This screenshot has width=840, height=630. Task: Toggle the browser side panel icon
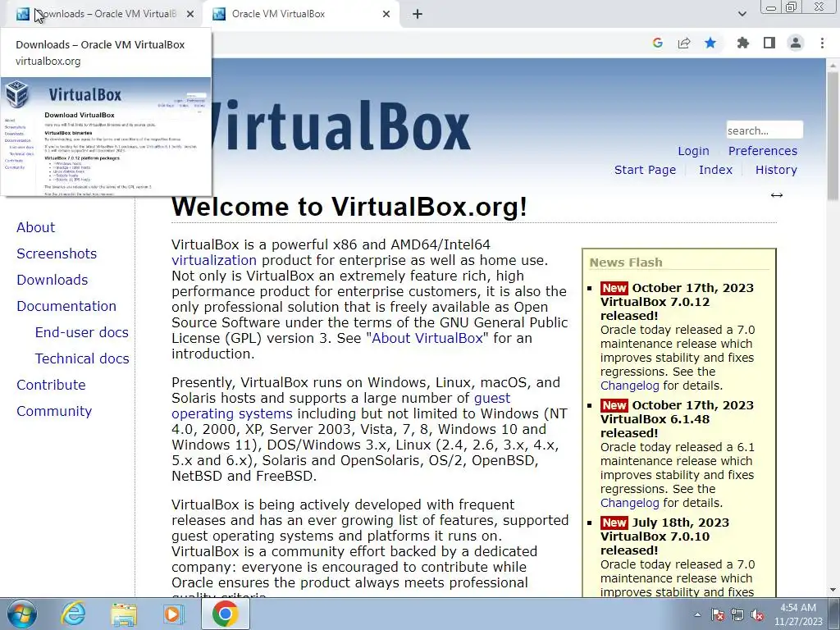769,43
